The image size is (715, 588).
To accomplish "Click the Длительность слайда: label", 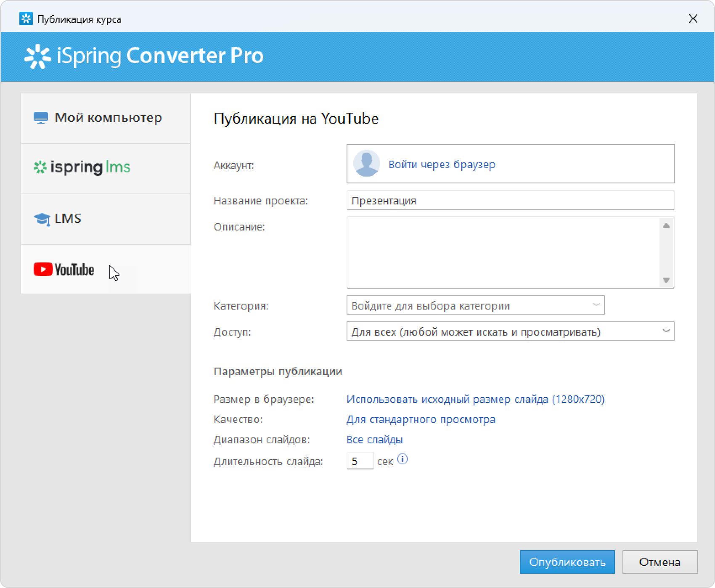I will click(x=268, y=461).
